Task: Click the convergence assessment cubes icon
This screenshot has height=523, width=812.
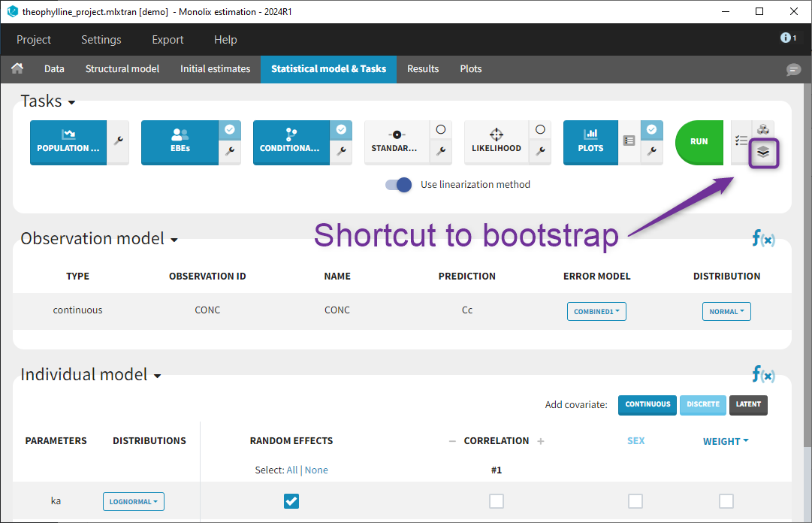Action: [762, 129]
